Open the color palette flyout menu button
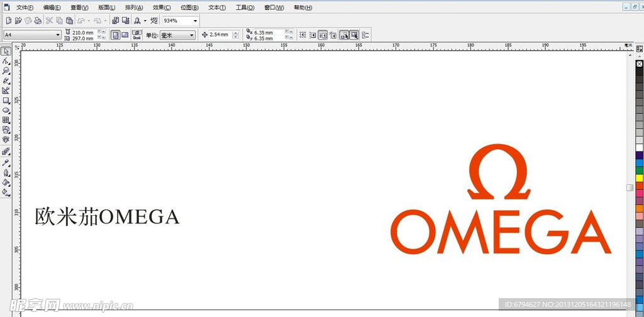Screen dimensions: 644x317 (640, 49)
